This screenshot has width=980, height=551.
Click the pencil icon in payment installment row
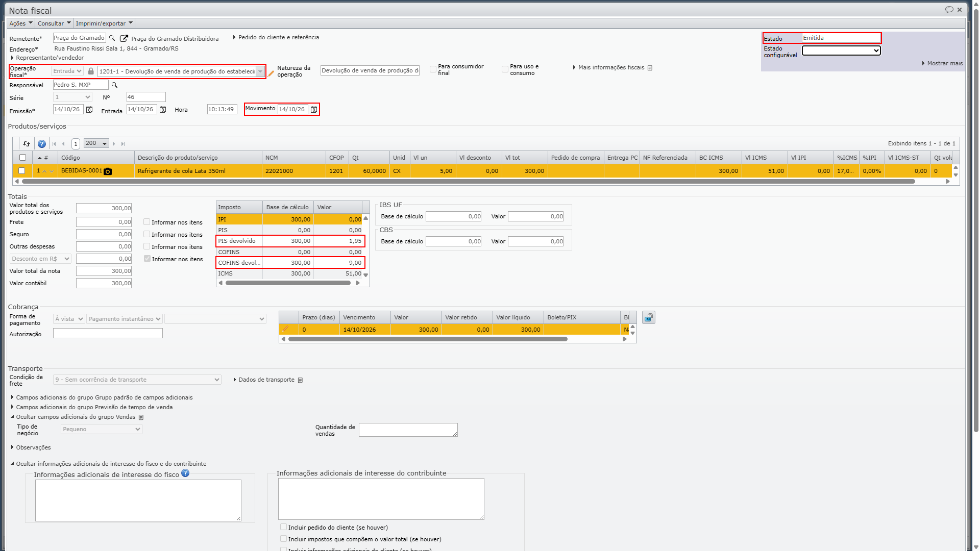click(285, 330)
